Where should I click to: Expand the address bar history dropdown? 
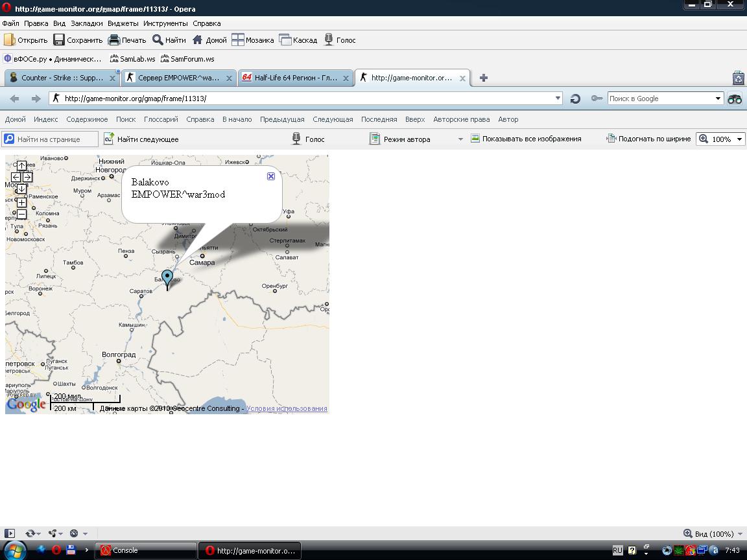pos(558,99)
